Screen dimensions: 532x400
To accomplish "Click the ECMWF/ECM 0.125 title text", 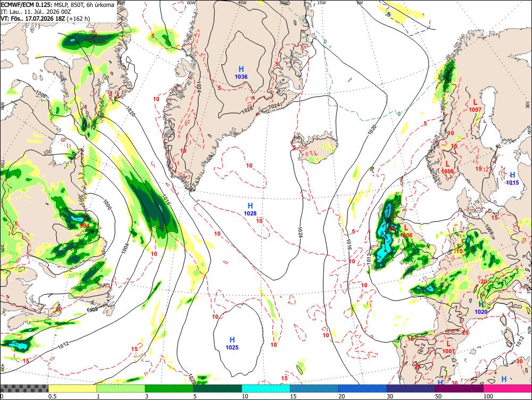I will click(27, 5).
